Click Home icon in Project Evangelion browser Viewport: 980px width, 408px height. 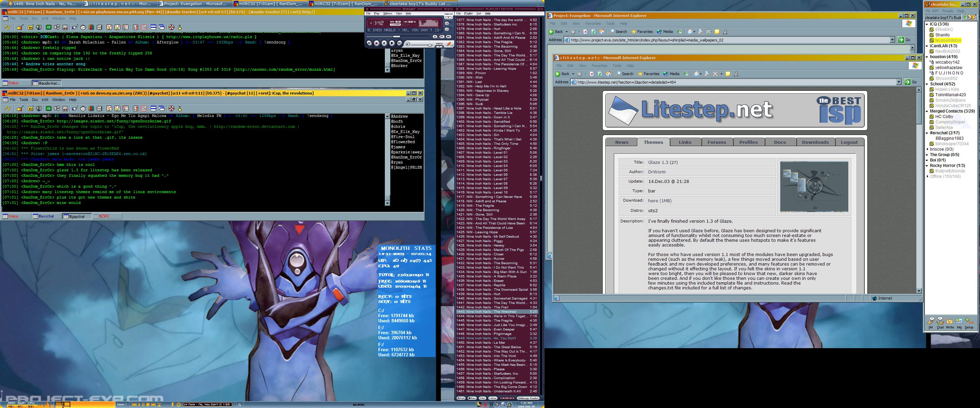coord(602,32)
